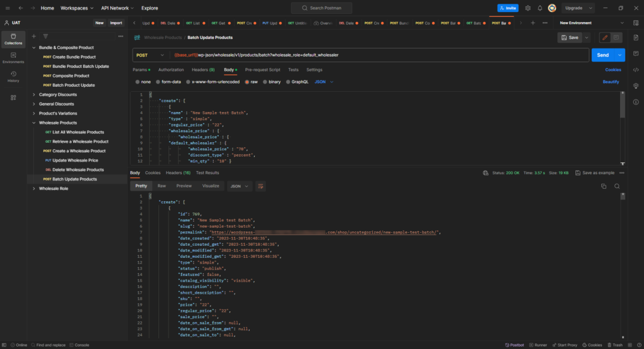
Task: Click the create new collection plus icon
Action: pyautogui.click(x=34, y=36)
